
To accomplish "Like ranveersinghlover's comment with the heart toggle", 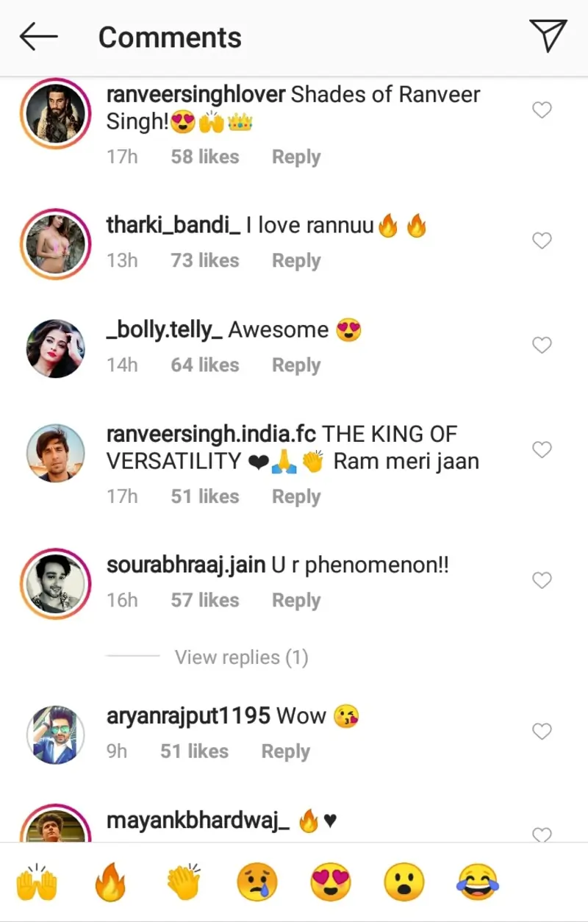I will 542,110.
